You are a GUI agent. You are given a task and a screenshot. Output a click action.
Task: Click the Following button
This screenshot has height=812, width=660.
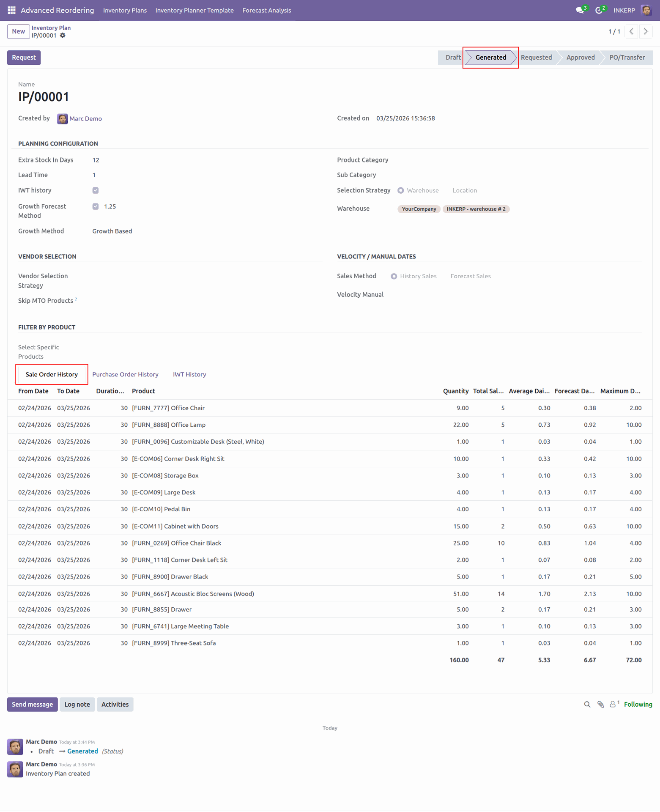(x=638, y=704)
